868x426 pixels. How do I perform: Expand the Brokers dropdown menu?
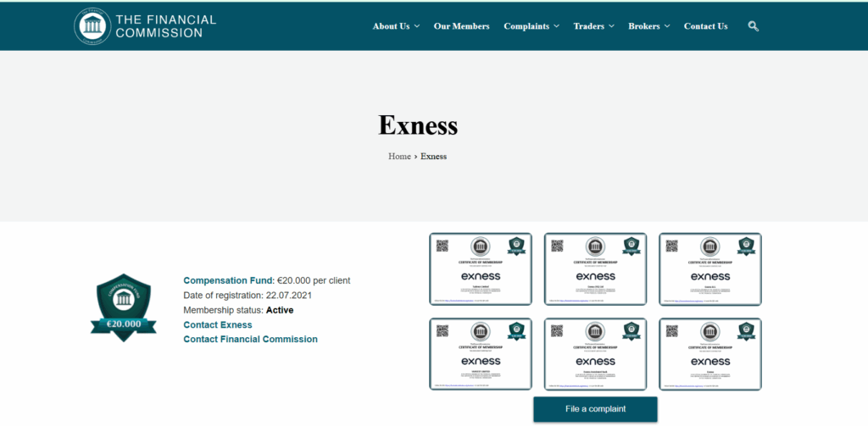pos(648,26)
